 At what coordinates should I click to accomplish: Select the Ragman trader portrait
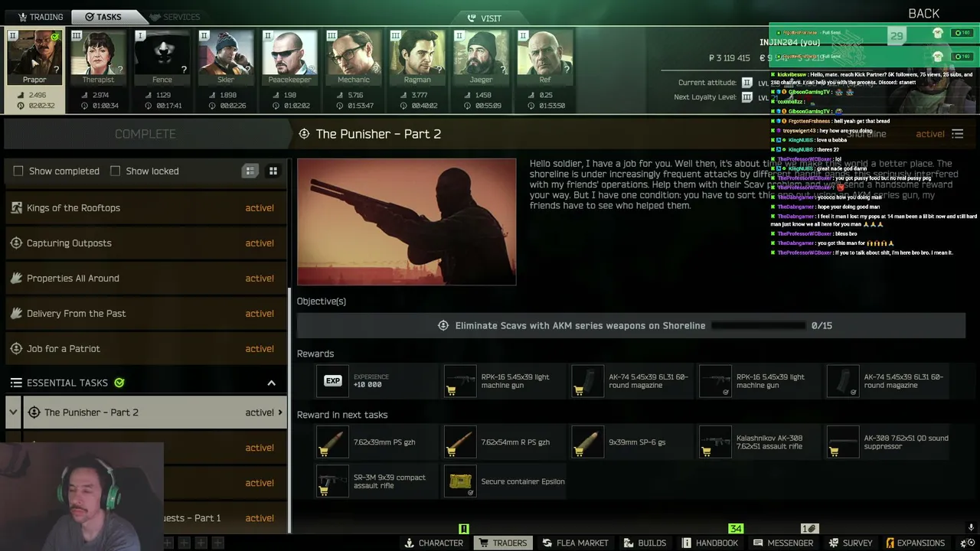point(417,58)
